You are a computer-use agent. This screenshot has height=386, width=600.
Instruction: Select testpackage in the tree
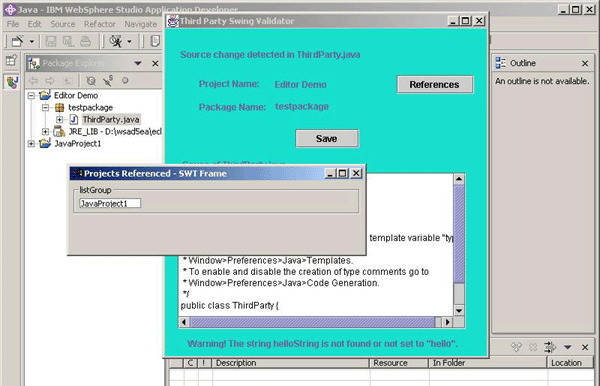pyautogui.click(x=90, y=107)
